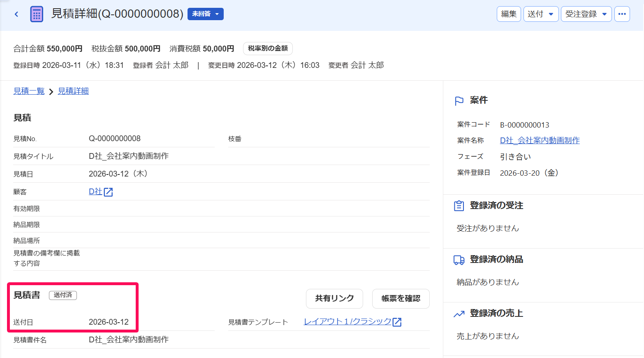The width and height of the screenshot is (644, 358).
Task: Click the truck icon beside 登録済の納品
Action: tap(459, 260)
